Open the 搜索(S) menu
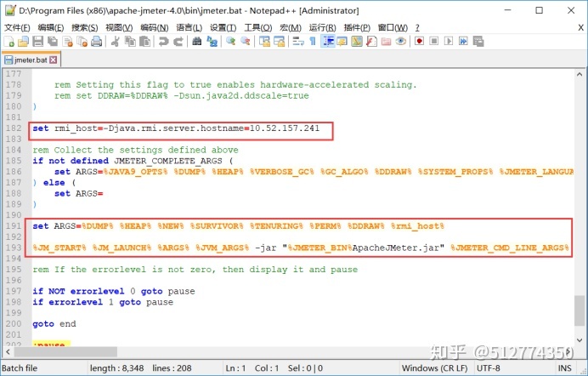 tap(85, 28)
